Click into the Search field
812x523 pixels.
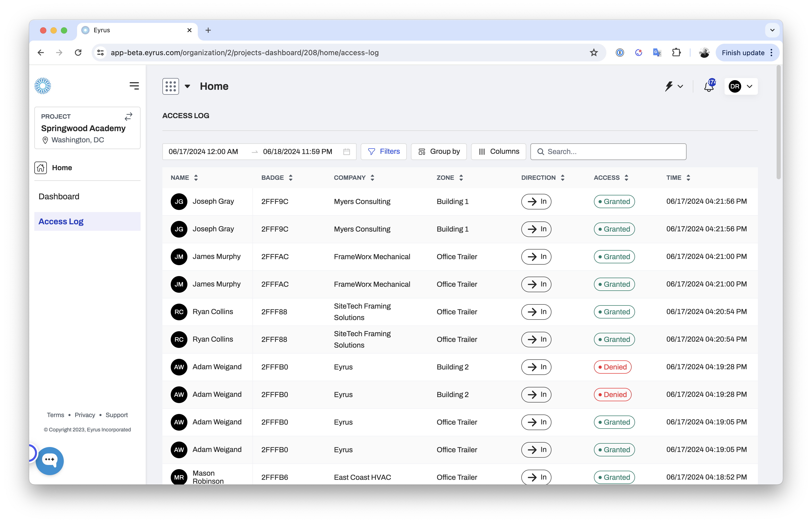(x=608, y=151)
